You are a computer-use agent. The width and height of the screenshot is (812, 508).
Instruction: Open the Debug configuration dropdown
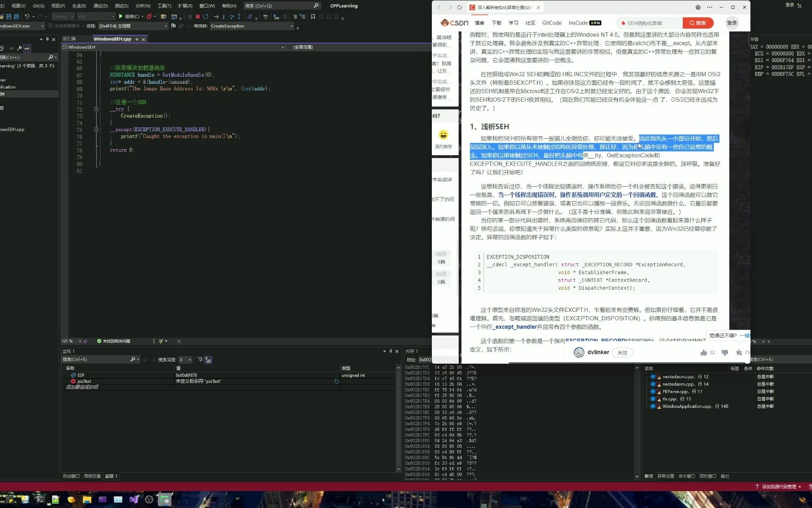tap(63, 16)
